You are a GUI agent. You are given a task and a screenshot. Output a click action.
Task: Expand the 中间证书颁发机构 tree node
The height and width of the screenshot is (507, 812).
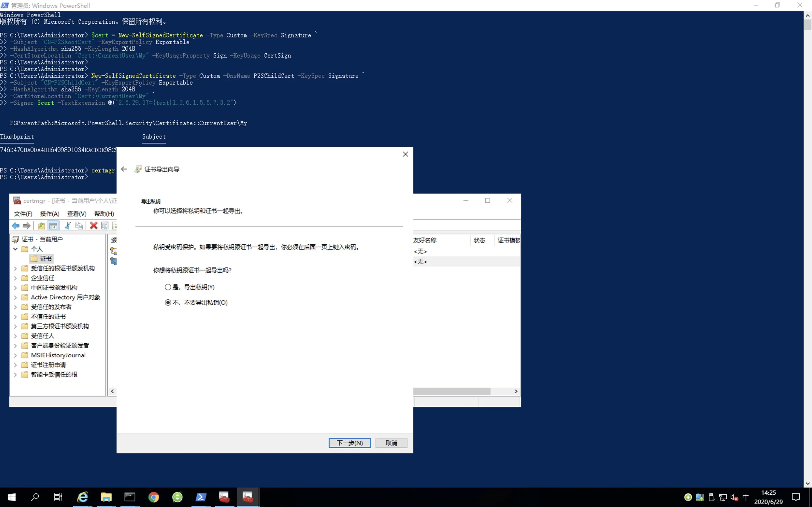15,288
